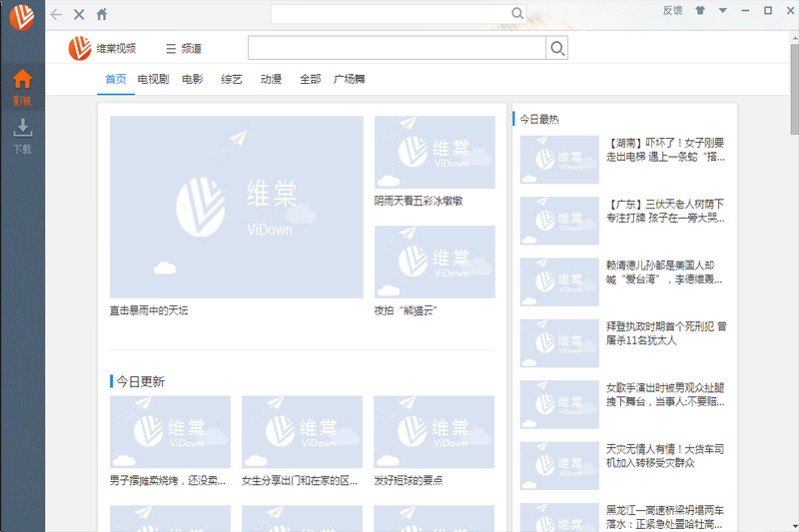Click the 维棠视频 site logo
799x532 pixels.
103,48
